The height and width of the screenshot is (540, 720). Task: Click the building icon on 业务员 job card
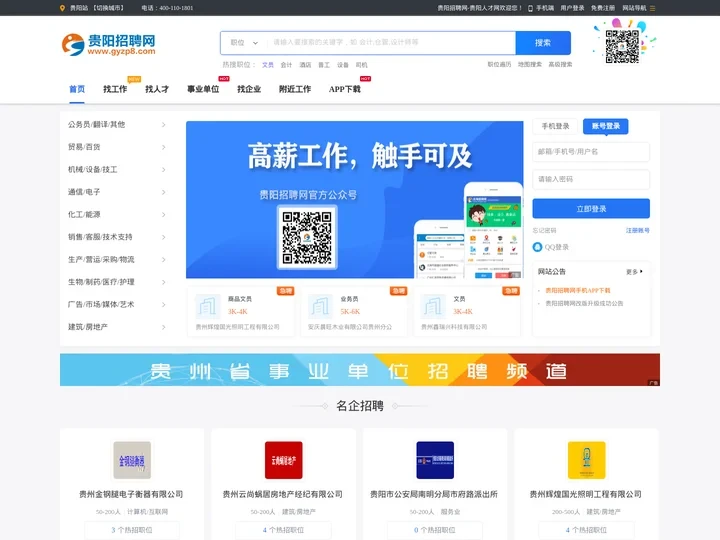point(320,306)
